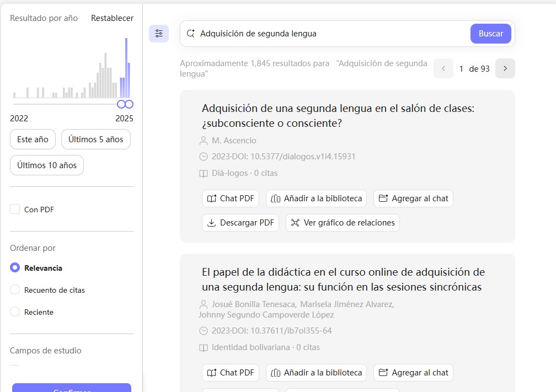Viewport: 556px width, 392px height.
Task: Download PDF of the first result
Action: tap(240, 223)
